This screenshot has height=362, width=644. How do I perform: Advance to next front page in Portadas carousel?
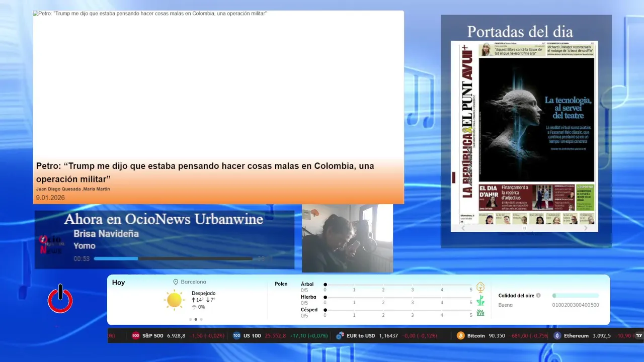pos(586,228)
